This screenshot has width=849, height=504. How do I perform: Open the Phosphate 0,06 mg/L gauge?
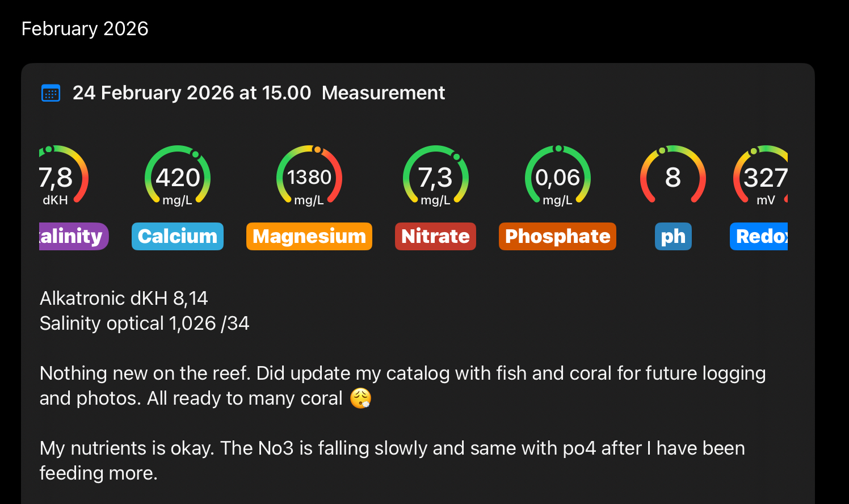tap(557, 177)
